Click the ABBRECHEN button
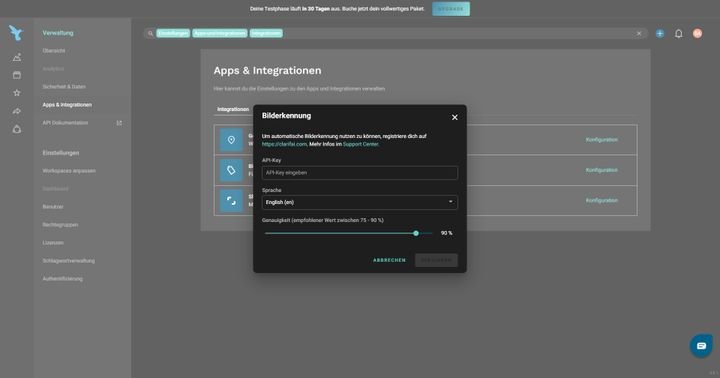Viewport: 720px width, 378px height. pos(389,260)
